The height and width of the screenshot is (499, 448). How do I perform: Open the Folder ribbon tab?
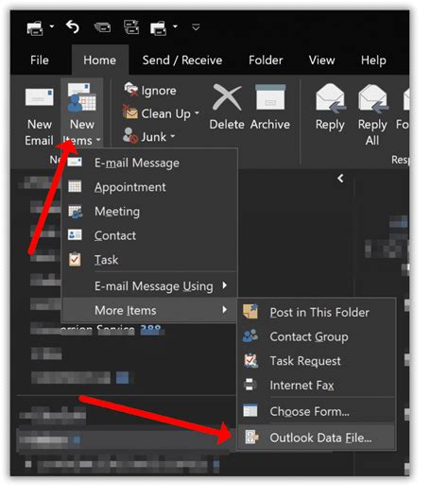(266, 60)
